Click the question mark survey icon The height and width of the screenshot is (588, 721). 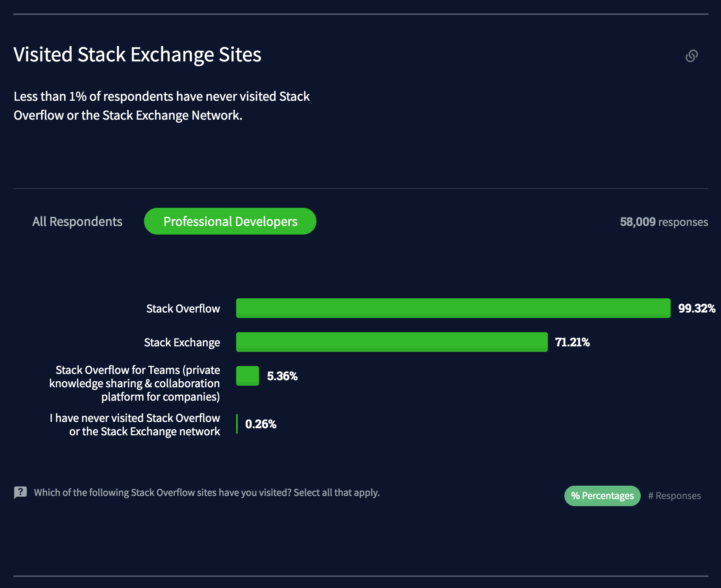tap(20, 492)
